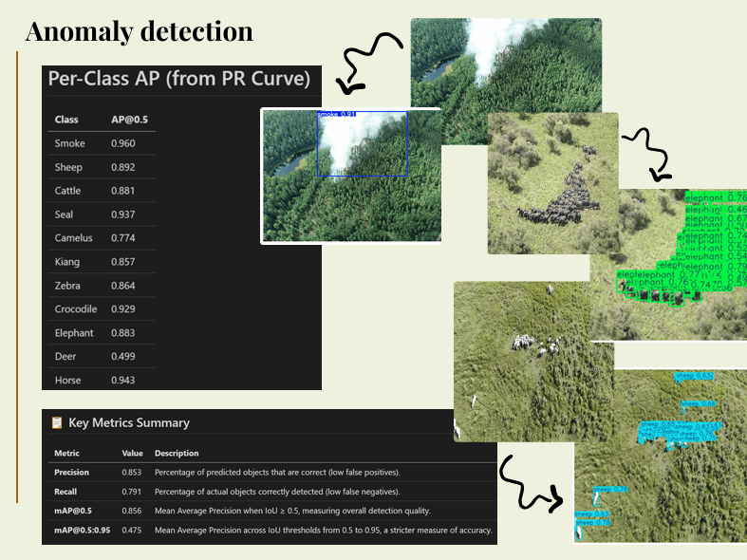Select the Anomaly detection slide title
The image size is (747, 560).
[x=139, y=31]
